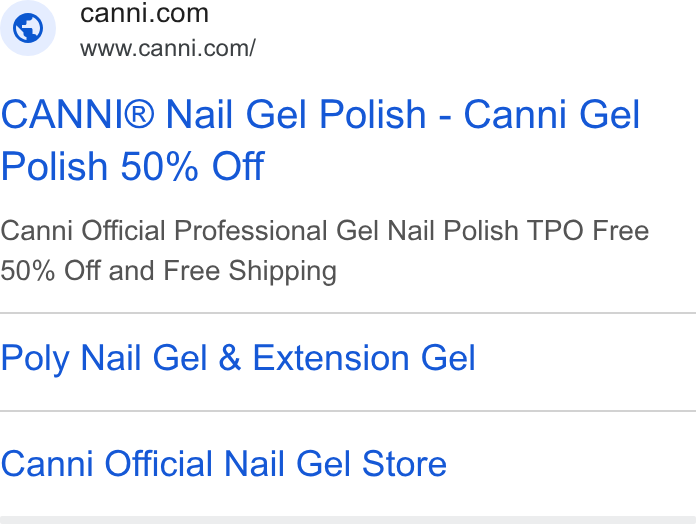Click the blue globe favicon icon
Viewport: 696px width, 524px height.
[x=28, y=28]
